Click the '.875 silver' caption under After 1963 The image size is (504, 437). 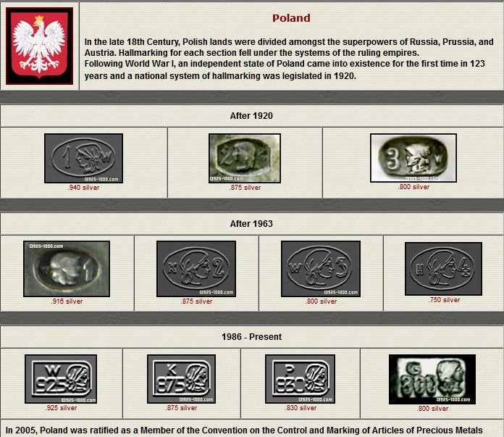point(196,301)
